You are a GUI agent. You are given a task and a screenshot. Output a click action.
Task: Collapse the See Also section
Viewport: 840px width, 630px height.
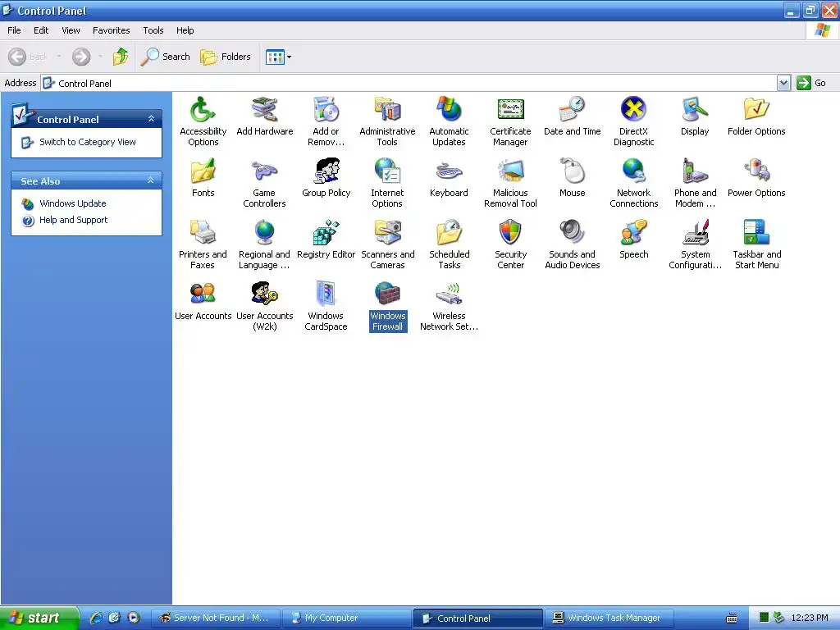[x=151, y=180]
